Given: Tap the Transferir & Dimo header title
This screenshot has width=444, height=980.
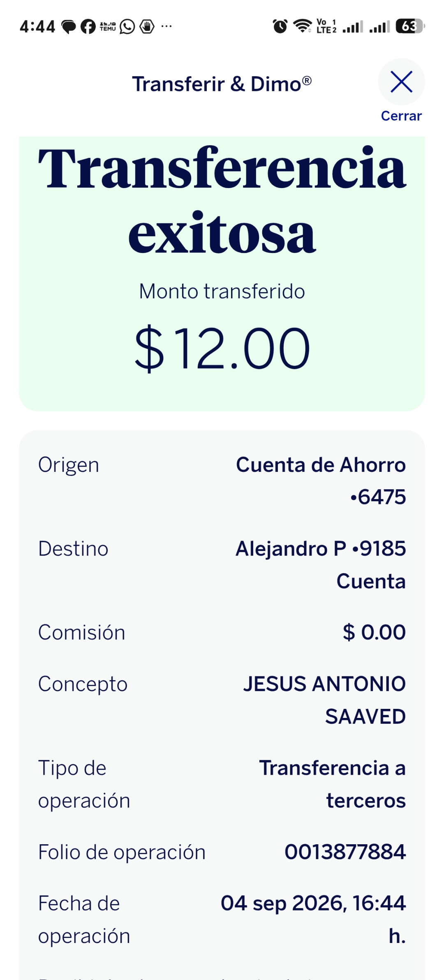Looking at the screenshot, I should click(222, 84).
